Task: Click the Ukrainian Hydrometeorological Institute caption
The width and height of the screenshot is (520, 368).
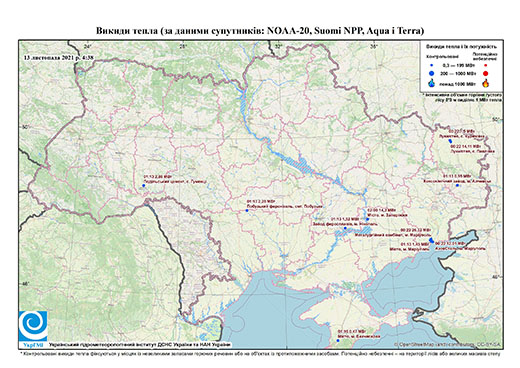Action: click(x=139, y=345)
